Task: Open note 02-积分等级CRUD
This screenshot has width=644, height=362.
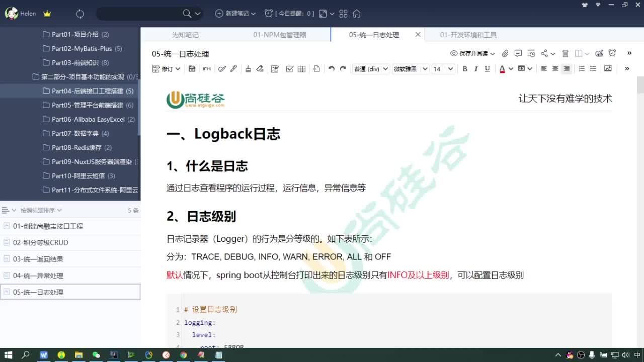Action: pyautogui.click(x=70, y=242)
